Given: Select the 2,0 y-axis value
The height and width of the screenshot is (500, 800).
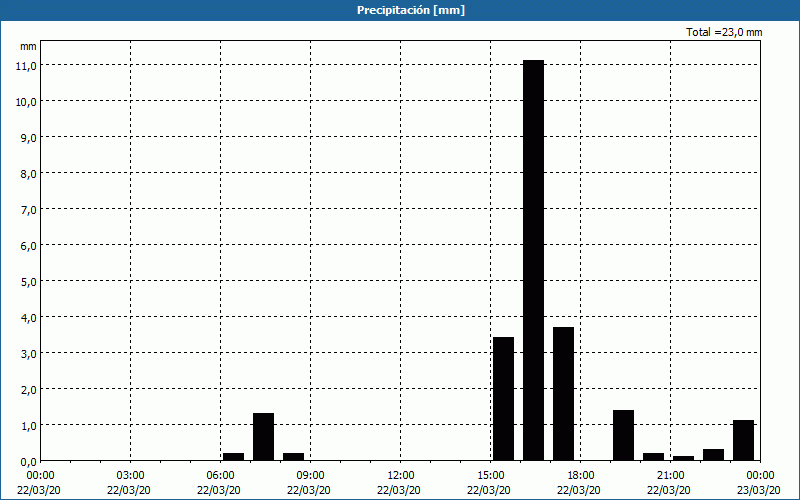Looking at the screenshot, I should click(27, 389).
